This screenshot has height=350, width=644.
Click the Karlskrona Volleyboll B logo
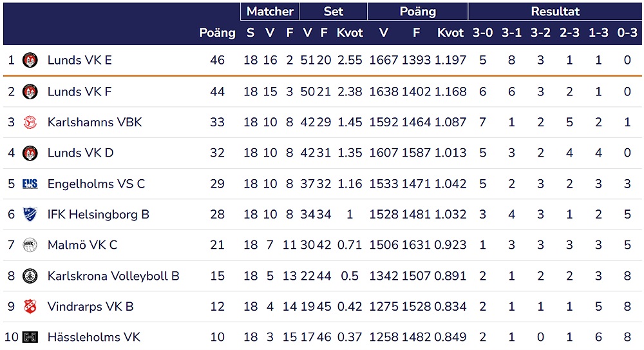point(30,276)
